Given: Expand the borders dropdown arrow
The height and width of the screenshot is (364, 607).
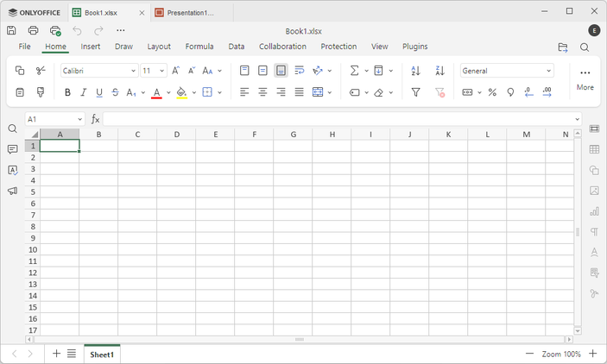Looking at the screenshot, I should [219, 92].
